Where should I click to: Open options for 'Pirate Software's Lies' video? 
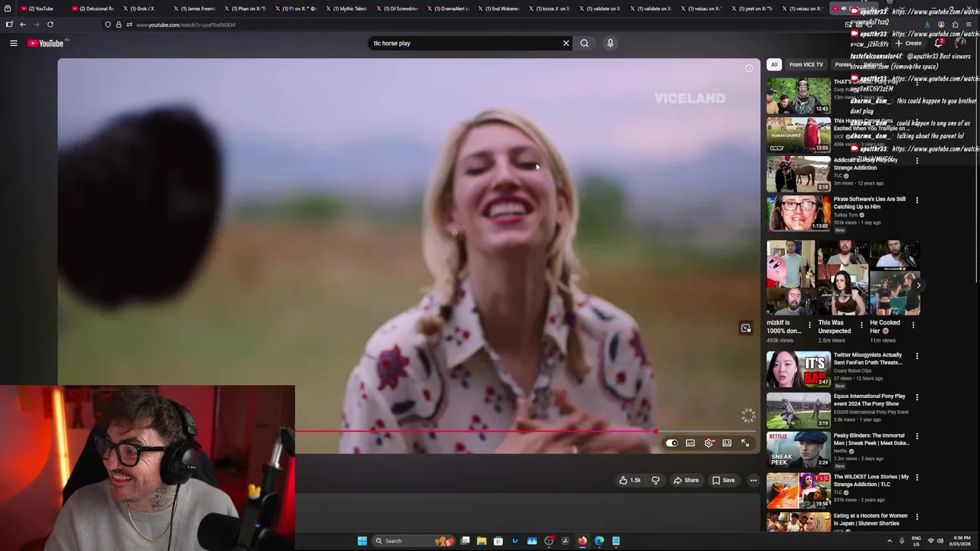(917, 201)
